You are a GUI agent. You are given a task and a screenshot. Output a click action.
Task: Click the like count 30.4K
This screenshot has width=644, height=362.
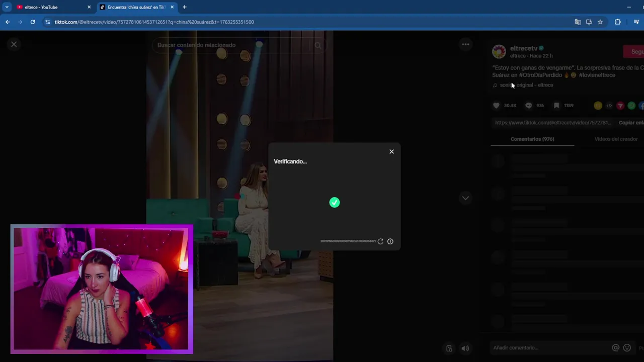[x=510, y=106]
